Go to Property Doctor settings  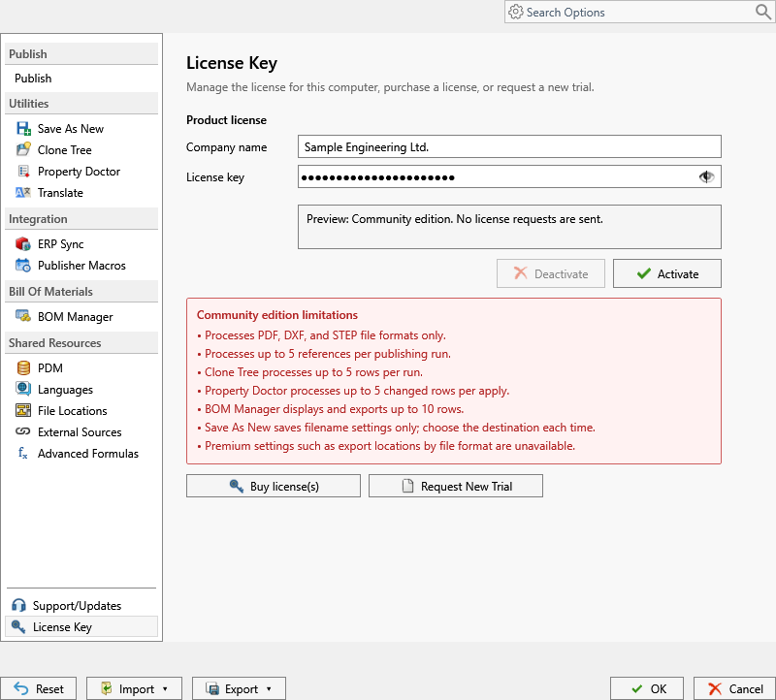pyautogui.click(x=81, y=172)
